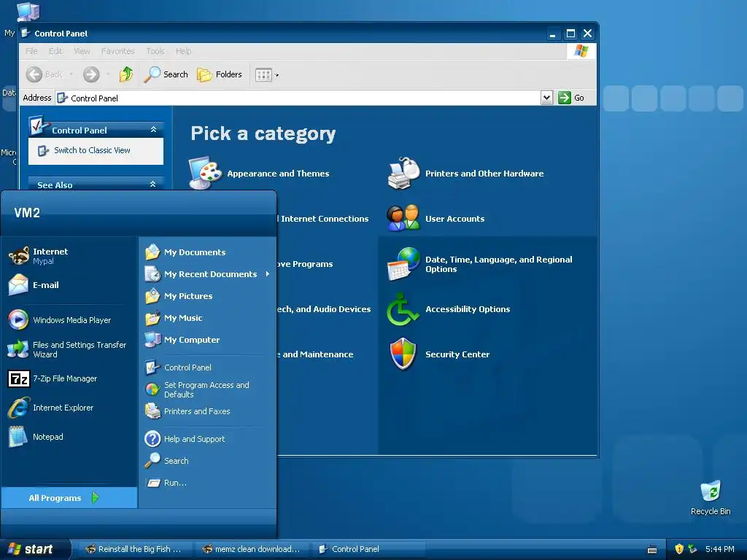747x560 pixels.
Task: Open Printers and Other Hardware category
Action: click(x=466, y=174)
